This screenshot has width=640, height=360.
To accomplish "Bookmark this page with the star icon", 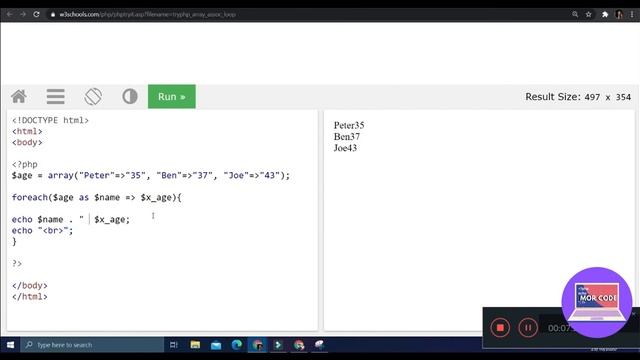I will pyautogui.click(x=589, y=14).
